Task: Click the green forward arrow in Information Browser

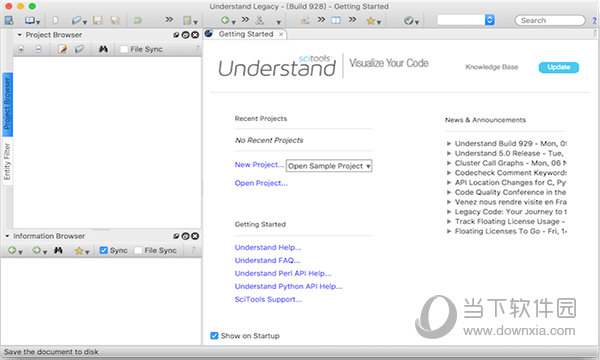Action: point(36,250)
